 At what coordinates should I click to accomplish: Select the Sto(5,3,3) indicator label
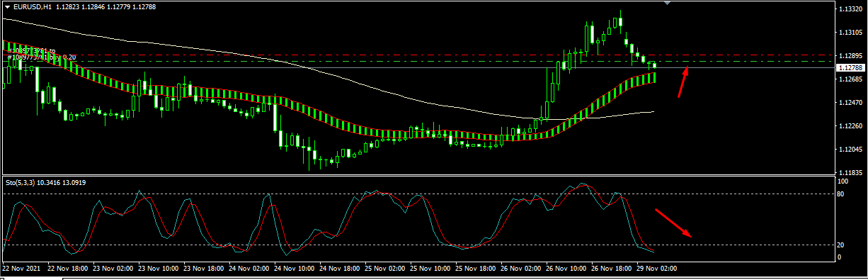(x=21, y=183)
